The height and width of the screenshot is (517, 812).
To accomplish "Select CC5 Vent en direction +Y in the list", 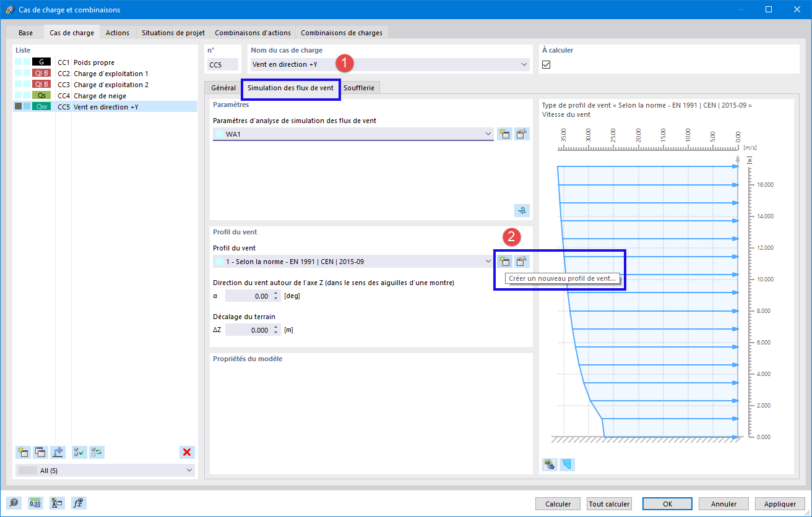I will coord(105,107).
